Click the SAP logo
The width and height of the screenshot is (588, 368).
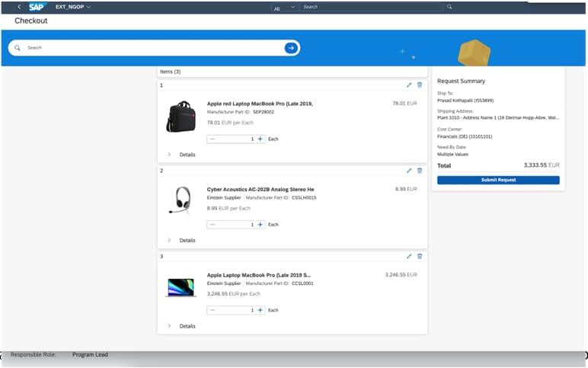(x=37, y=7)
